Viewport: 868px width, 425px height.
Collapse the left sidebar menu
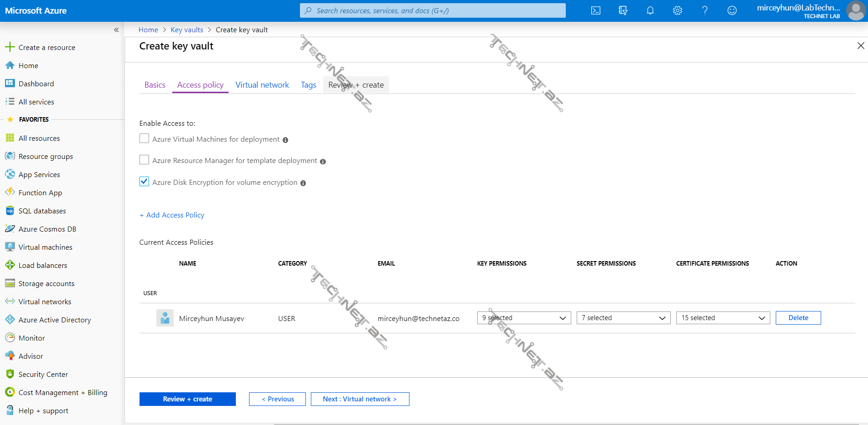[x=116, y=30]
